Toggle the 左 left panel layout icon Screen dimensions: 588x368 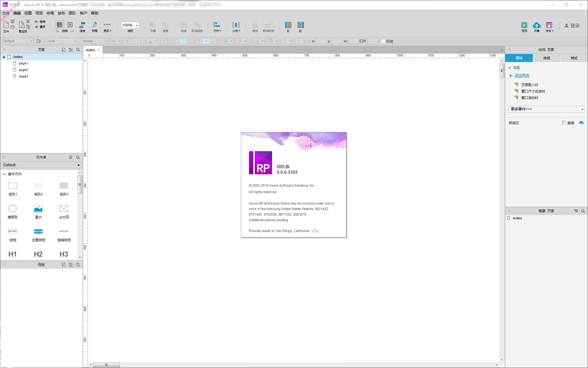288,25
